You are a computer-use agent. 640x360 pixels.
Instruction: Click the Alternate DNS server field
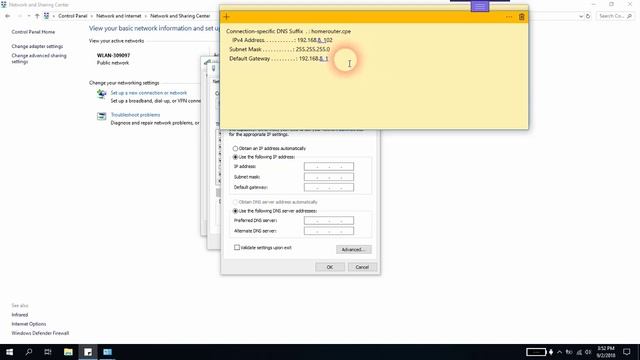329,231
